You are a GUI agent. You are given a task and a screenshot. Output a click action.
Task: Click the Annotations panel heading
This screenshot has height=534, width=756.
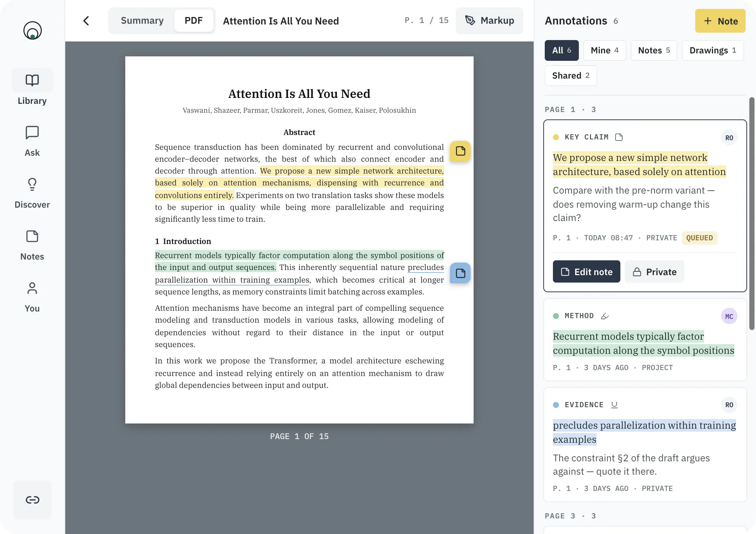[x=576, y=21]
